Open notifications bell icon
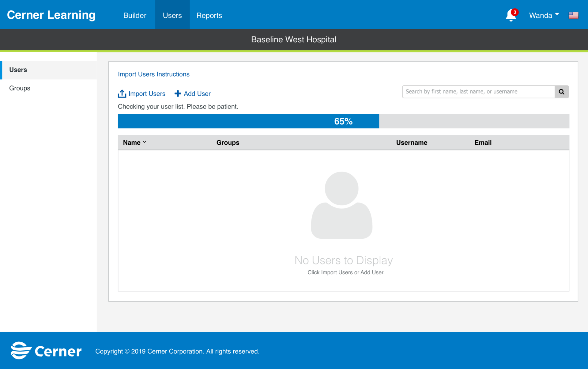Screen dimensions: 588x369 (511, 15)
